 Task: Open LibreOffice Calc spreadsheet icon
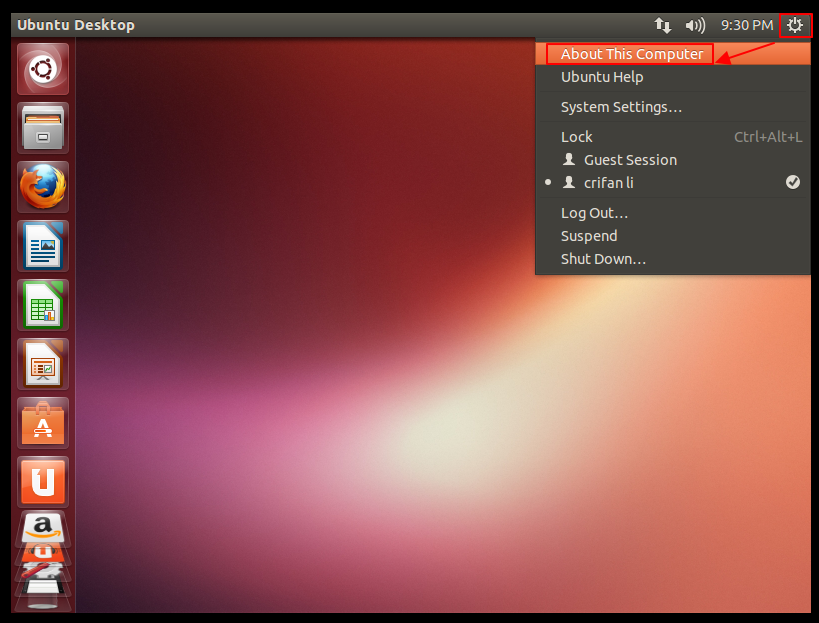click(43, 305)
